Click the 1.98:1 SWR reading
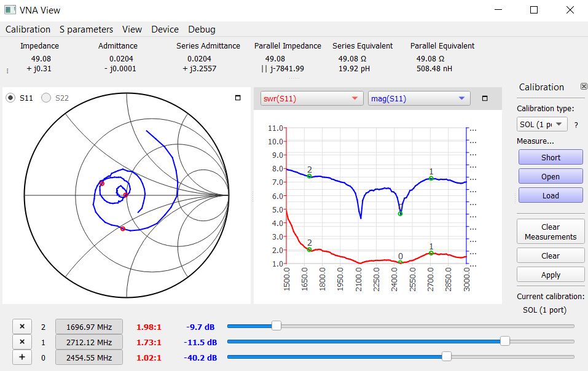This screenshot has height=371, width=588. coord(149,327)
